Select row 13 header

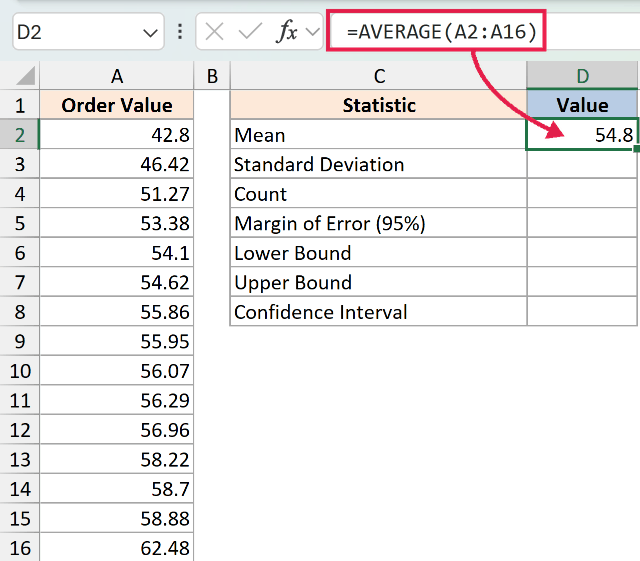click(x=20, y=459)
